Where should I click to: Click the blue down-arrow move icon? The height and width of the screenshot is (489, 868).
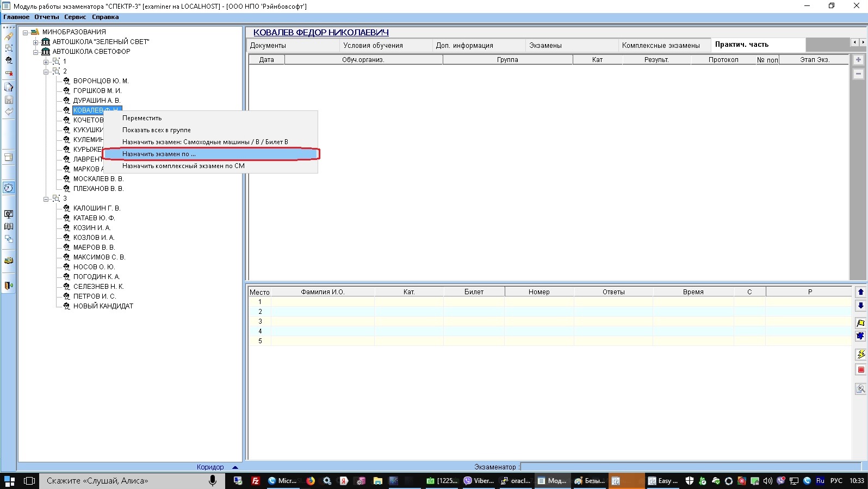click(x=861, y=306)
